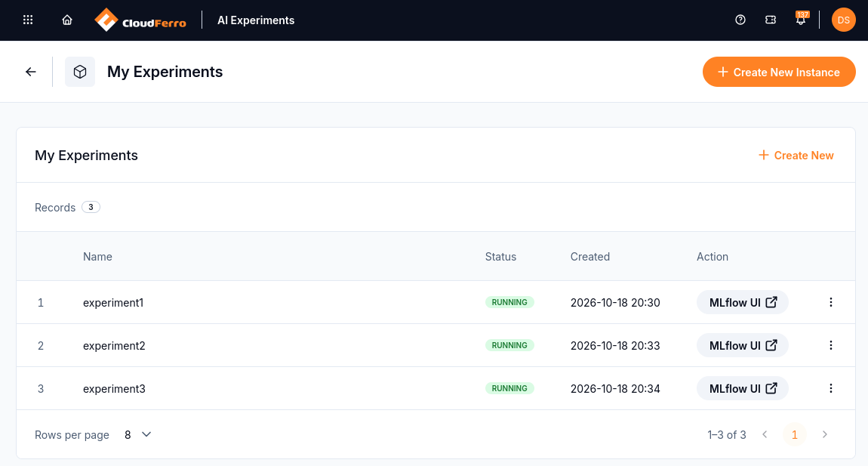Open the help question mark icon

point(740,20)
